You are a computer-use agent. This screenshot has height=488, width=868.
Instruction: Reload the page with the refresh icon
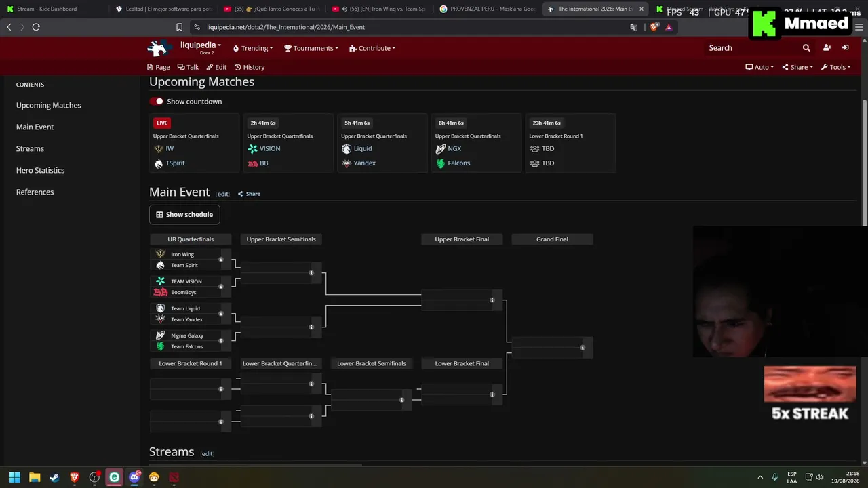click(x=36, y=27)
